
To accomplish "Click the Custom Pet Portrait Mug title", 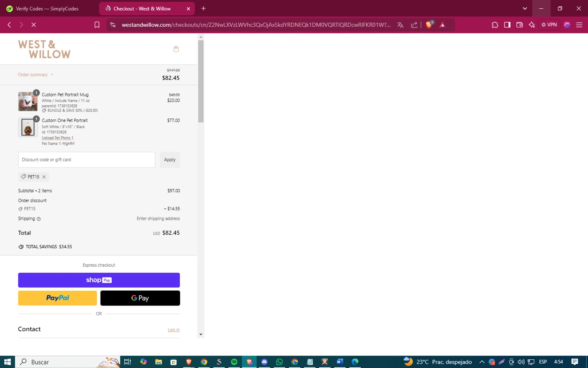I will (x=65, y=95).
